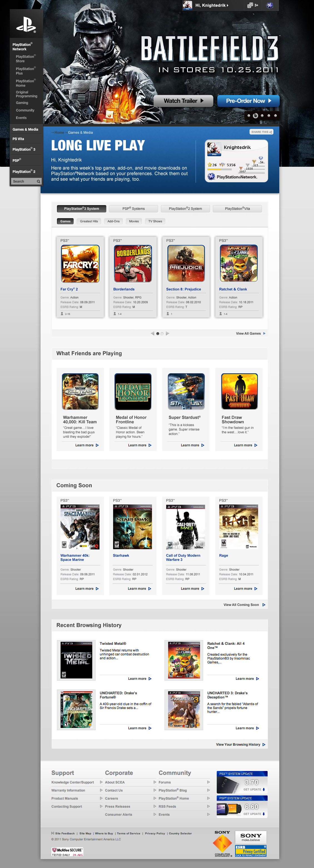This screenshot has width=314, height=868.
Task: Open the Super Stardust HD thumbnail
Action: coord(186,391)
